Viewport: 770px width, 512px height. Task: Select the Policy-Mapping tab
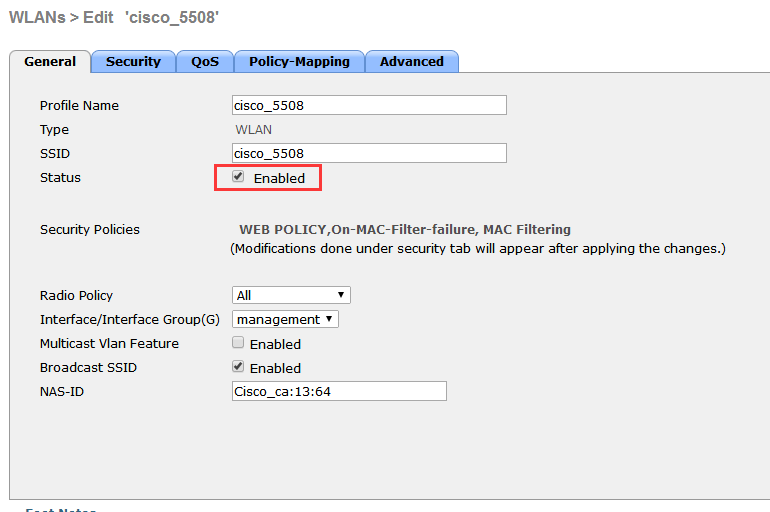[x=299, y=62]
